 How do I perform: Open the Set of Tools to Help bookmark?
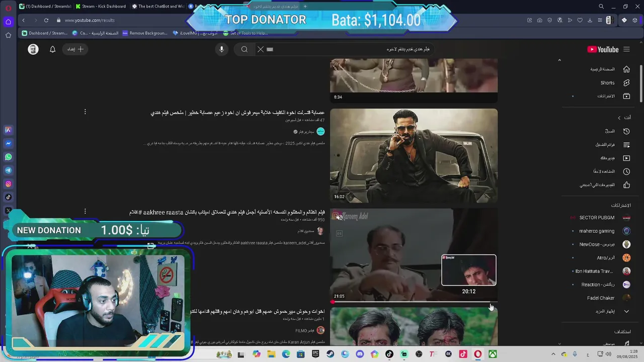coord(246,33)
